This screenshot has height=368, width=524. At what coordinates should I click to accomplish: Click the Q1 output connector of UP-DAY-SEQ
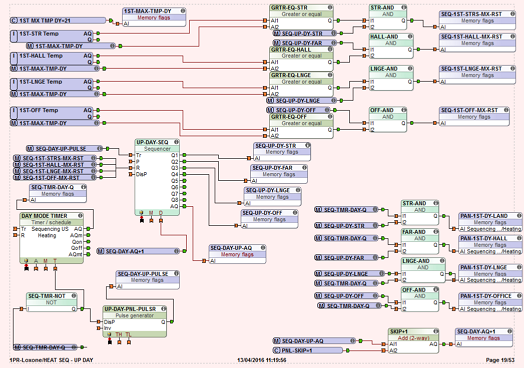(184, 155)
